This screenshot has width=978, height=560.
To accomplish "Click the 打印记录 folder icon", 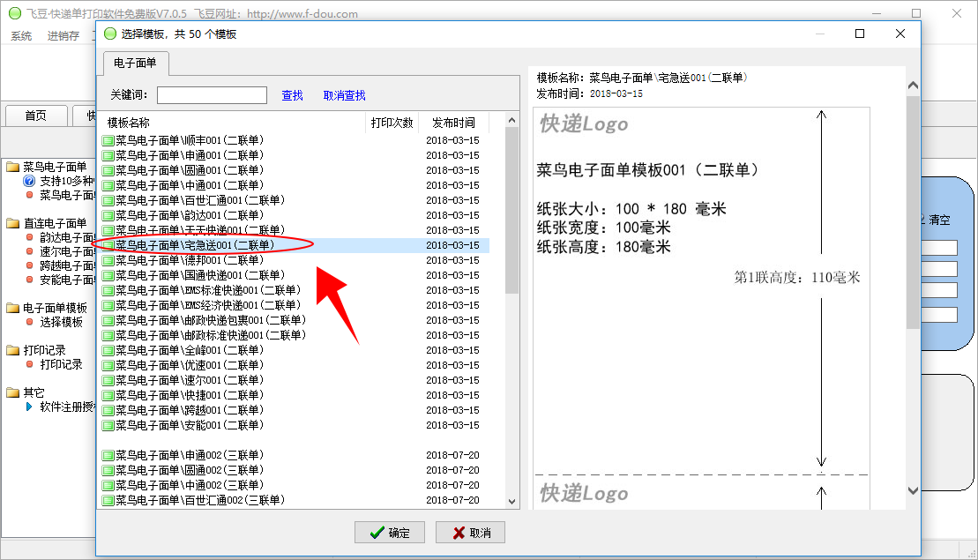I will [13, 350].
